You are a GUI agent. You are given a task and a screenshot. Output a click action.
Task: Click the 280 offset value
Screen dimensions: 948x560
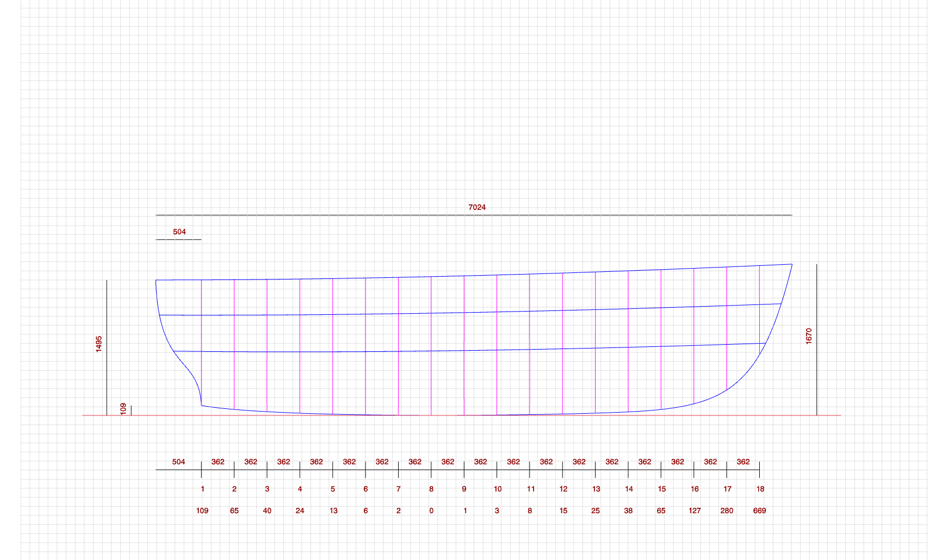[727, 511]
